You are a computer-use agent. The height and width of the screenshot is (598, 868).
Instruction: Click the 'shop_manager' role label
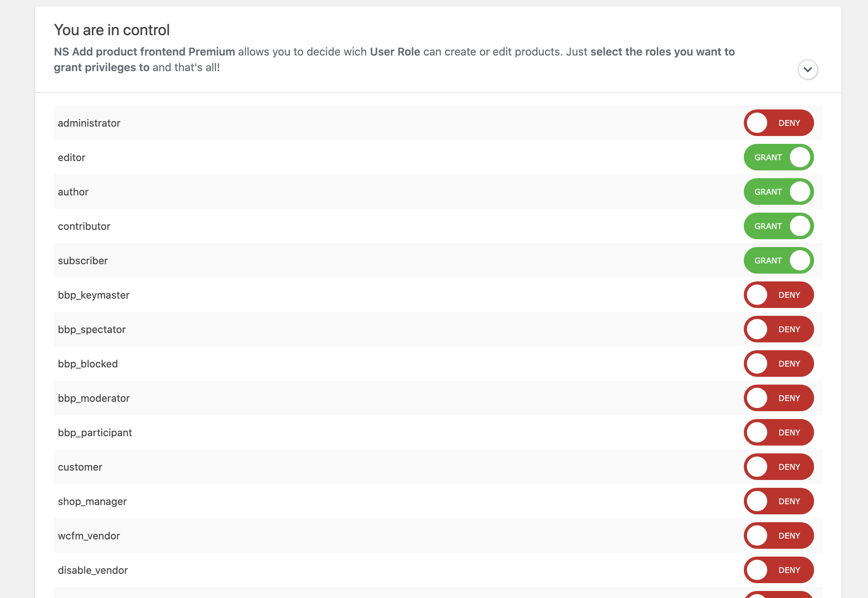pos(92,501)
